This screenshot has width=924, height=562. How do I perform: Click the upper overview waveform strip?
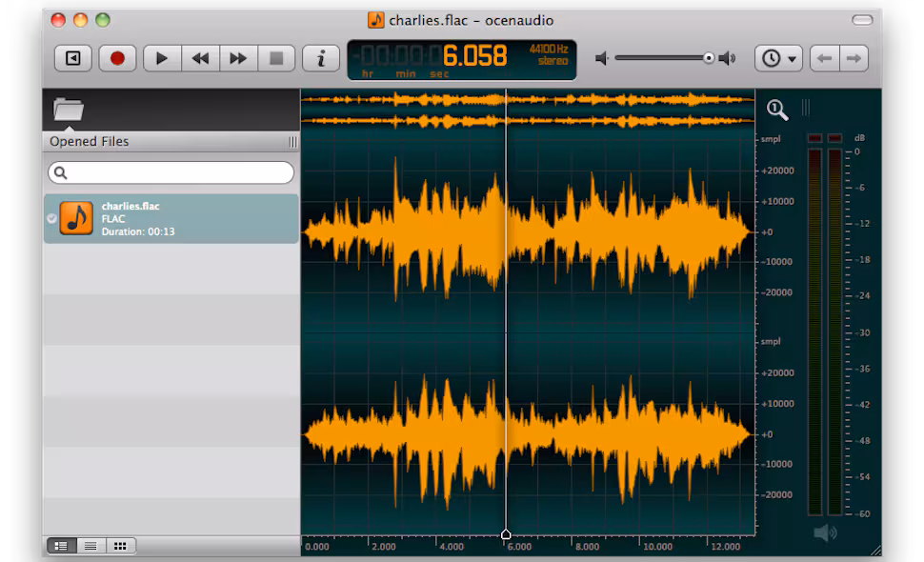coord(528,100)
